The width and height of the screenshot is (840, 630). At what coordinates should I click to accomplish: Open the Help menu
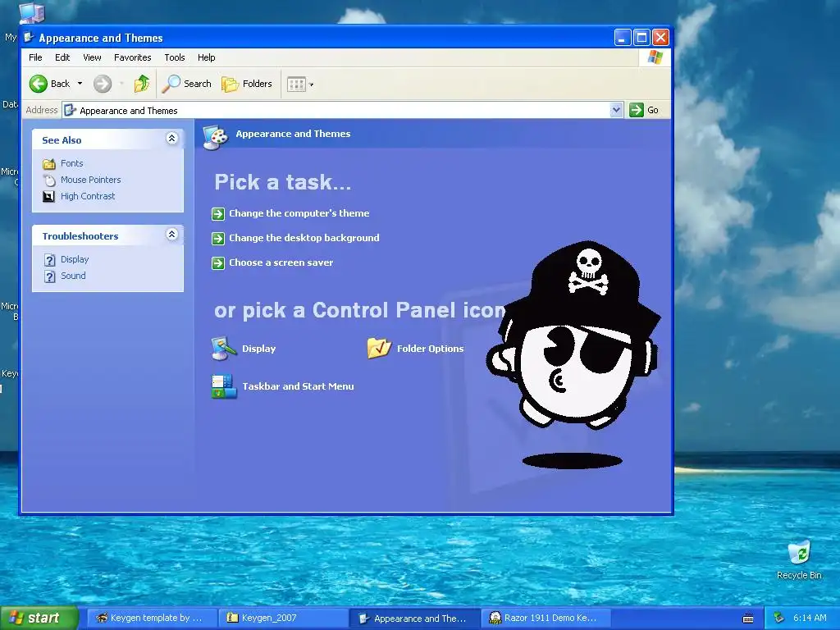[x=206, y=57]
